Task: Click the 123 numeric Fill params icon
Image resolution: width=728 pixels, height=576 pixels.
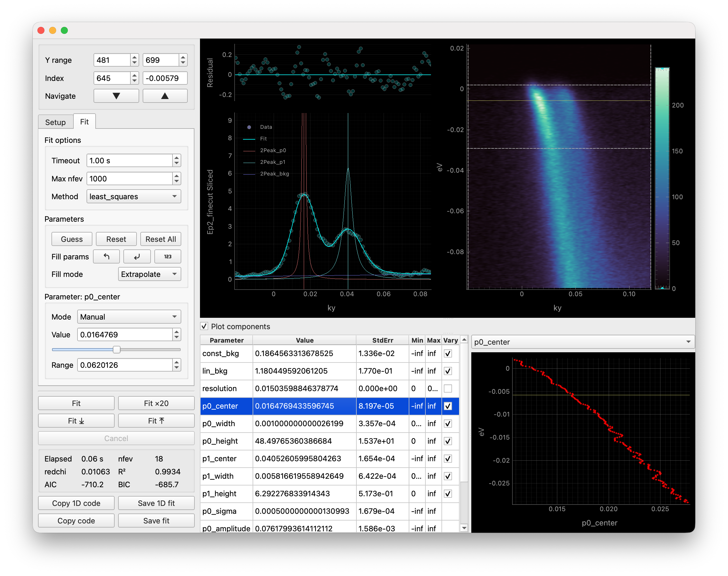Action: [x=168, y=256]
